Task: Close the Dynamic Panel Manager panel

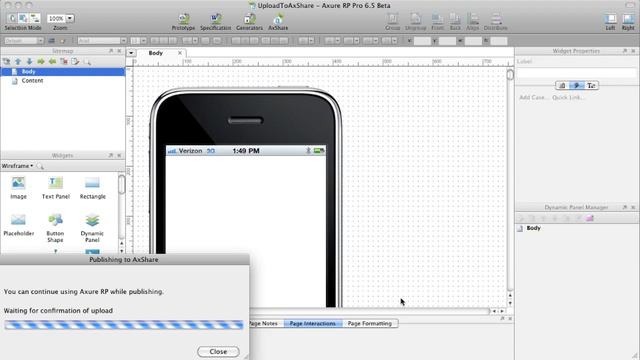Action: 633,207
